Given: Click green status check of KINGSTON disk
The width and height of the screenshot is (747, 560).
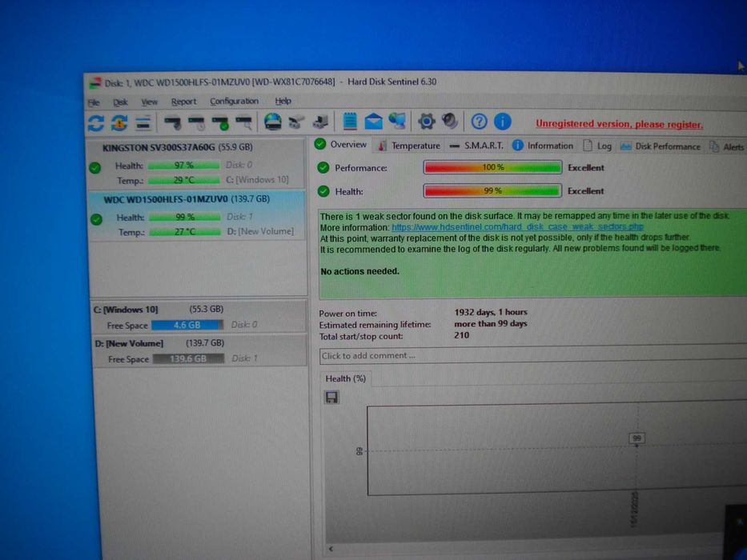Looking at the screenshot, I should [x=94, y=168].
